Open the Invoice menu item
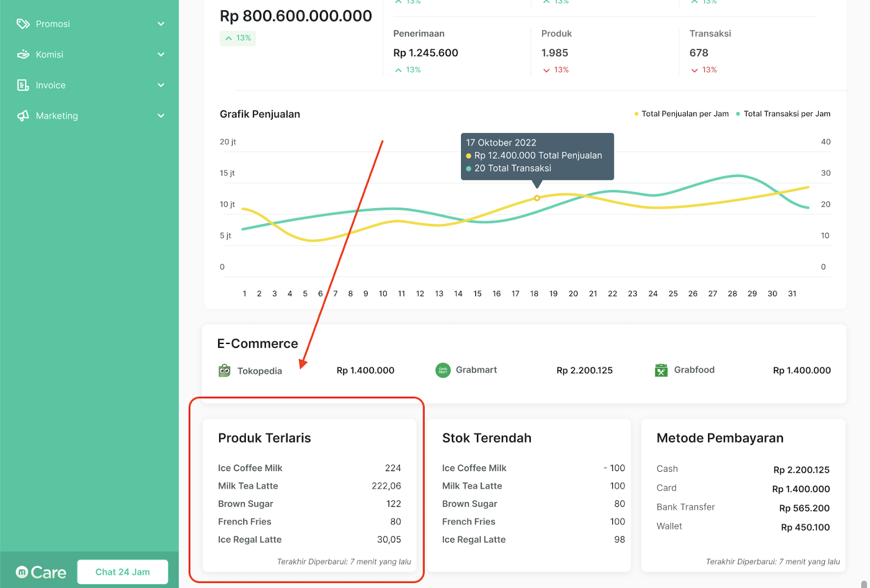 click(89, 85)
